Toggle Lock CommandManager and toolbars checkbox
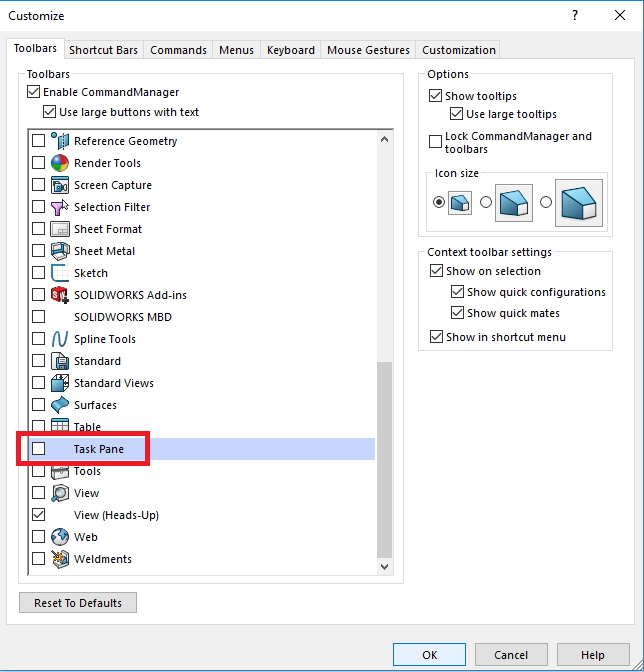This screenshot has height=672, width=644. coord(435,142)
